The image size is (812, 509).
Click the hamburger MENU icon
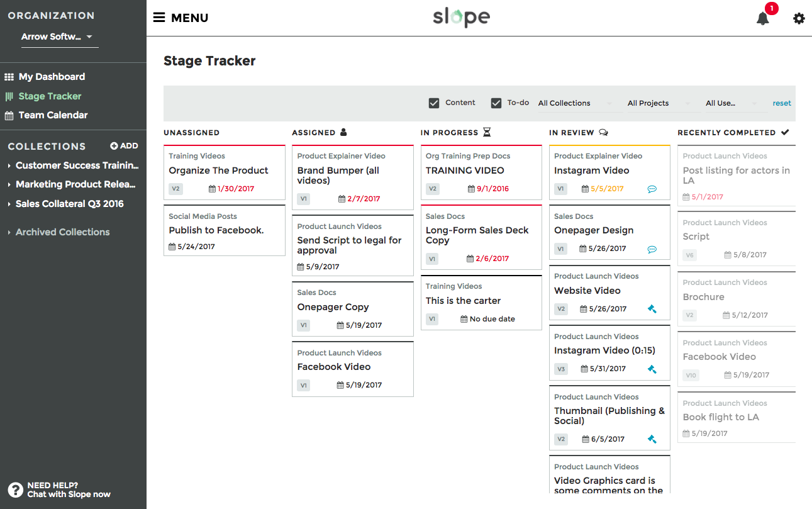click(x=159, y=18)
